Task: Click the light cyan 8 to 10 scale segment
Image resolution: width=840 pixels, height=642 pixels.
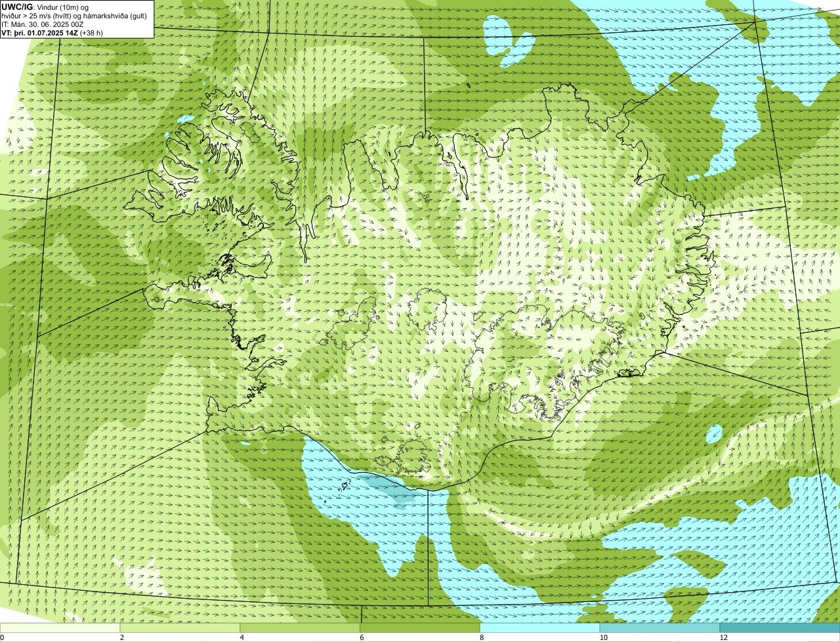Action: click(541, 628)
